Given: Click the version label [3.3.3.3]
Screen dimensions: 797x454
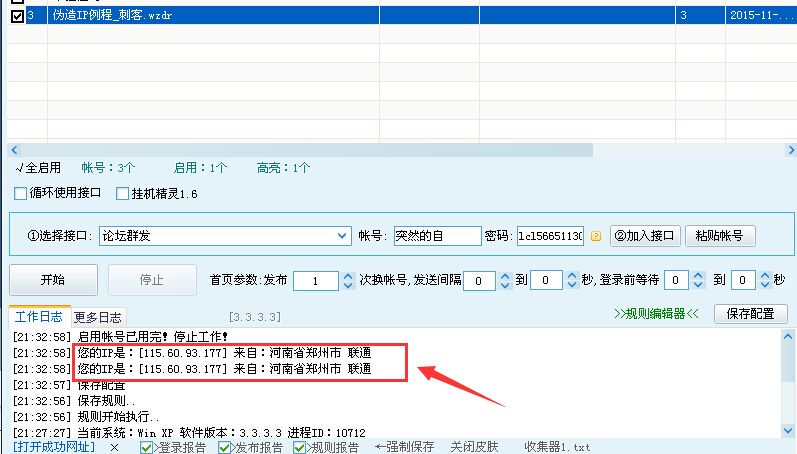Looking at the screenshot, I should point(255,317).
